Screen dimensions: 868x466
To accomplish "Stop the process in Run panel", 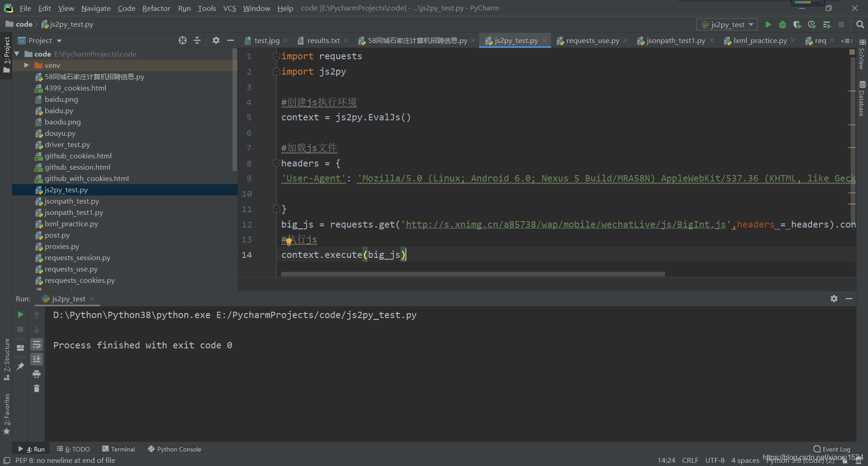I will coord(20,329).
